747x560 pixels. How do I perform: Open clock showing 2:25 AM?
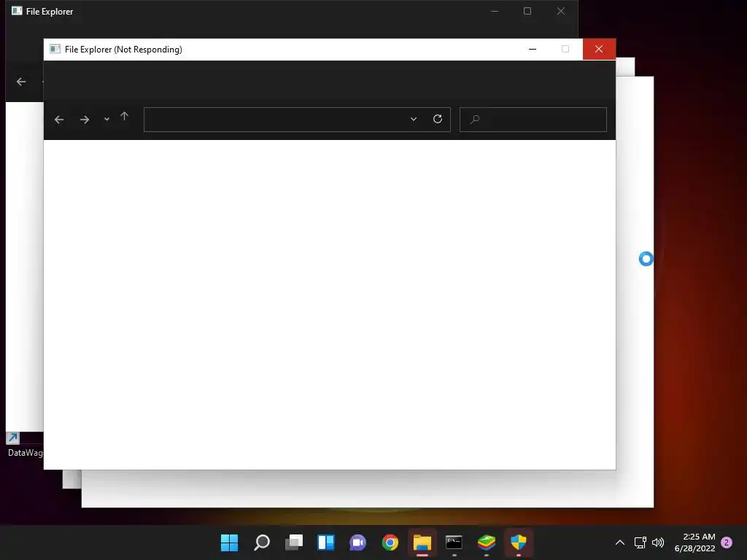point(695,542)
